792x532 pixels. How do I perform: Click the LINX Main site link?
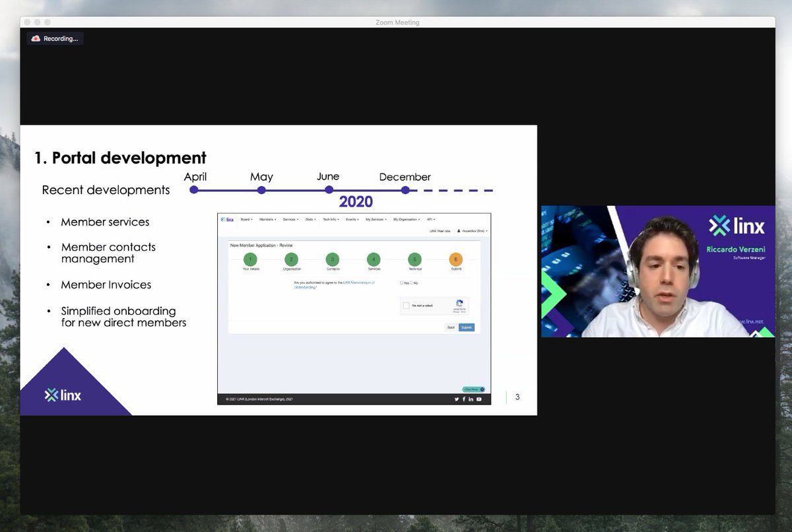click(440, 231)
